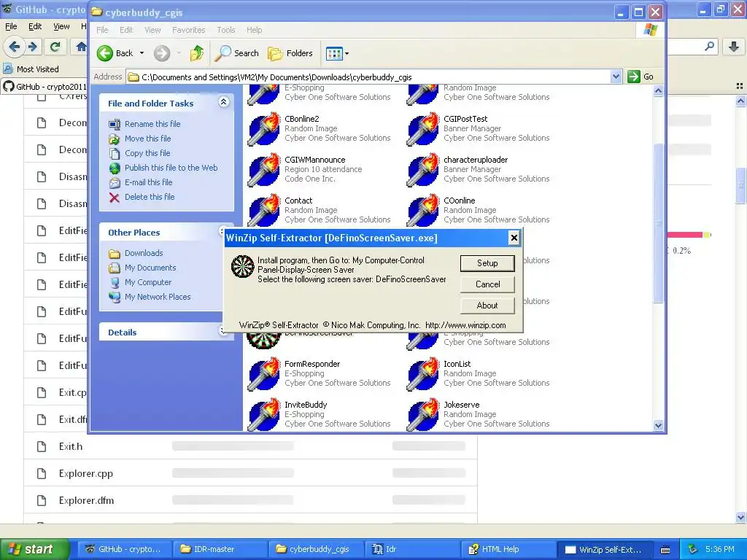The height and width of the screenshot is (560, 747).
Task: Click Cancel in WinZip Self-Extractor dialog
Action: click(487, 284)
